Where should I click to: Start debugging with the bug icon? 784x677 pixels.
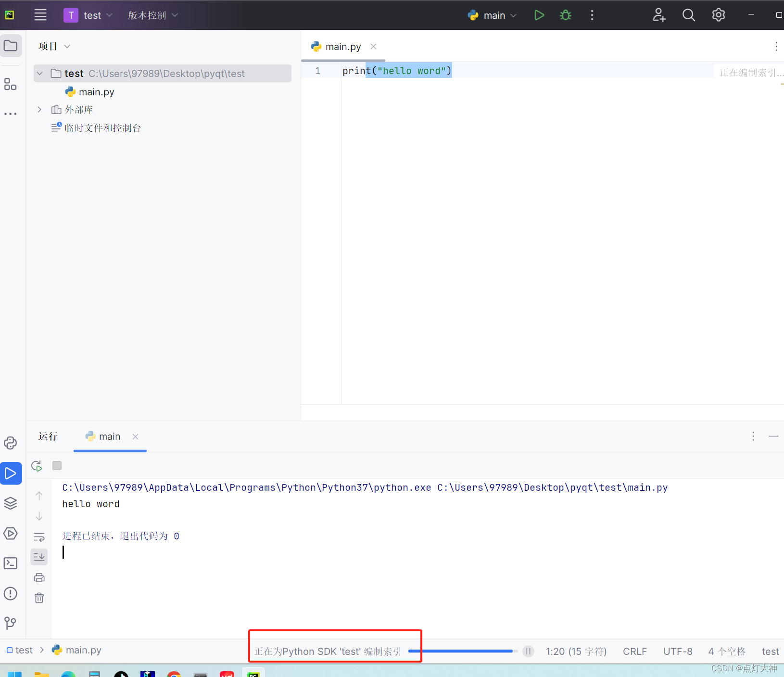coord(566,15)
